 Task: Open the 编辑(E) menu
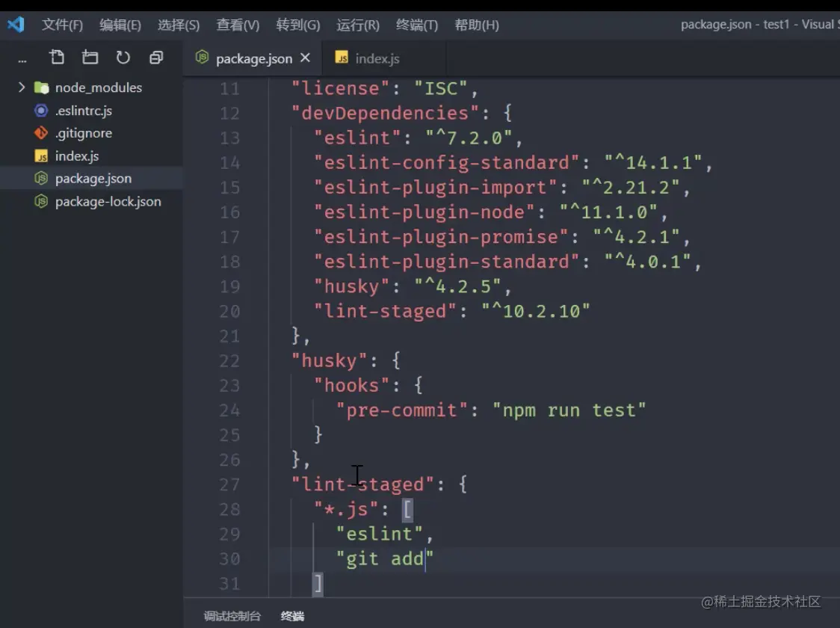point(120,25)
